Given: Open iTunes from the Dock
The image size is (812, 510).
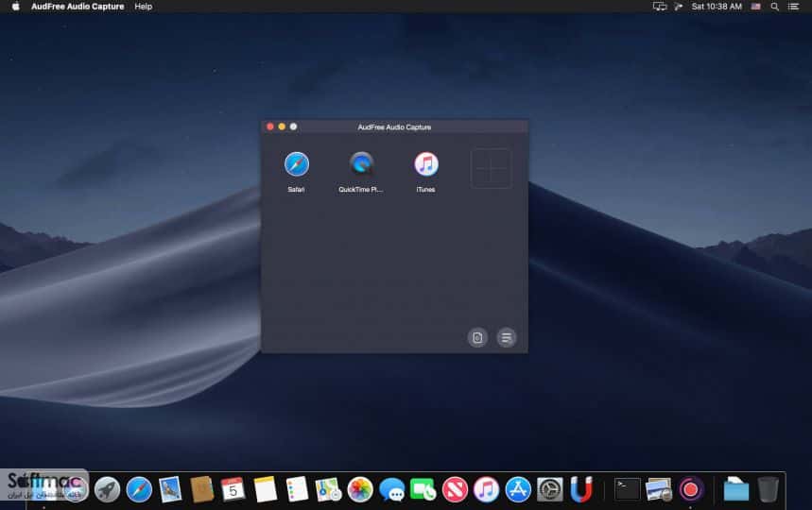Looking at the screenshot, I should pos(486,489).
